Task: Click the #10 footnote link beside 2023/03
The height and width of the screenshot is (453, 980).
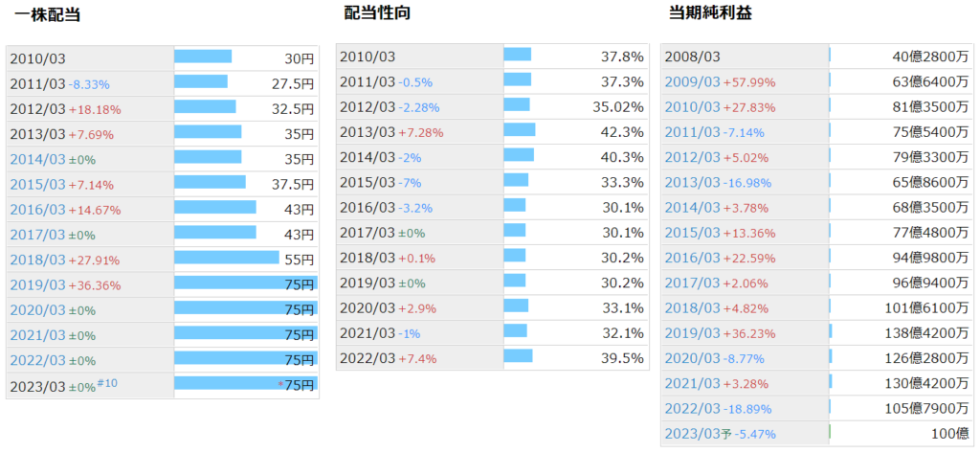Action: point(107,383)
